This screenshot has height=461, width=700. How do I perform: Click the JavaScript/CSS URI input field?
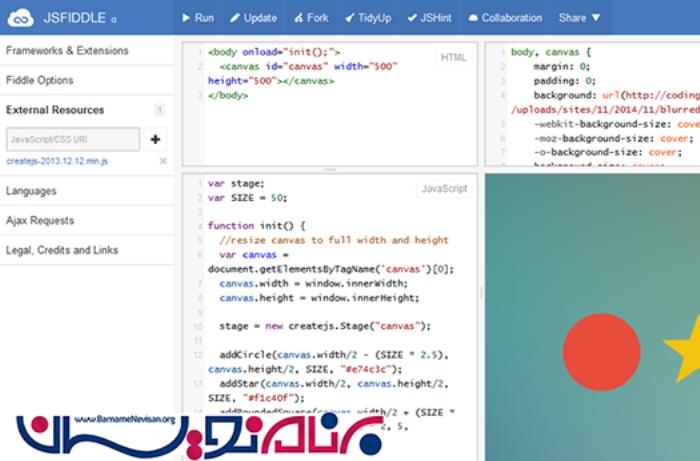pyautogui.click(x=72, y=139)
